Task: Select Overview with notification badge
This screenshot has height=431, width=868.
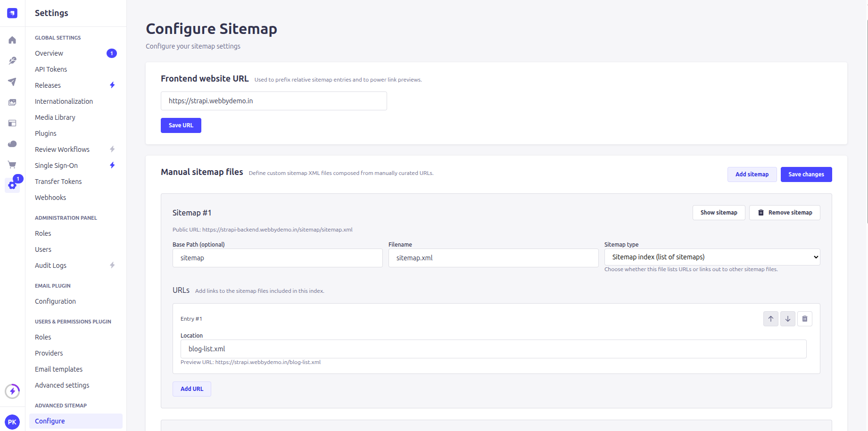Action: [x=49, y=53]
